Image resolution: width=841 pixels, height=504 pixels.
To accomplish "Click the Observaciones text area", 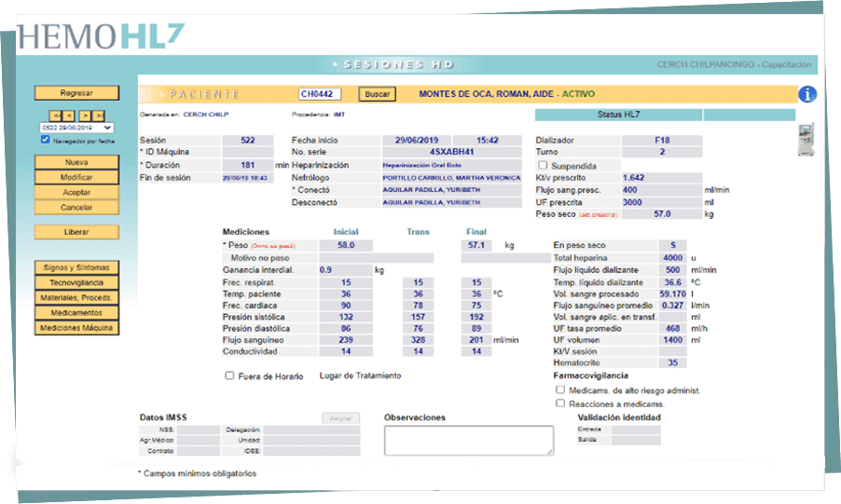I will coord(469,441).
